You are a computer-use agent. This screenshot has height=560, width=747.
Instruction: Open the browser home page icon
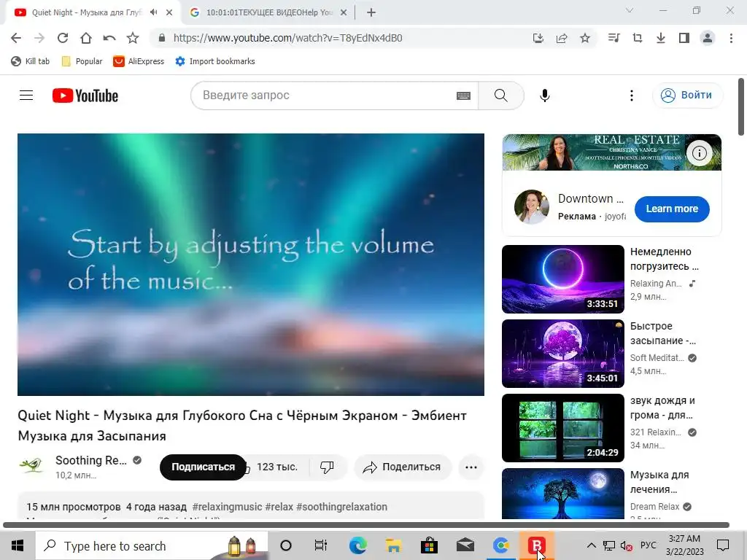click(86, 38)
